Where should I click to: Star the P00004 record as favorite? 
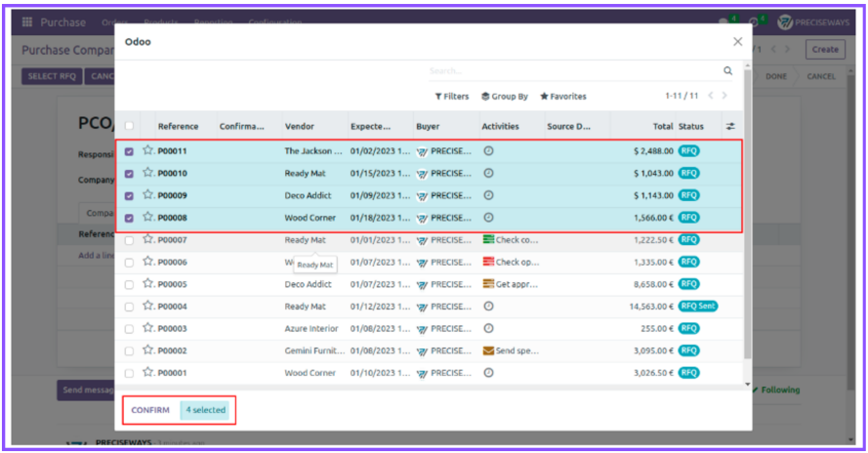click(148, 306)
